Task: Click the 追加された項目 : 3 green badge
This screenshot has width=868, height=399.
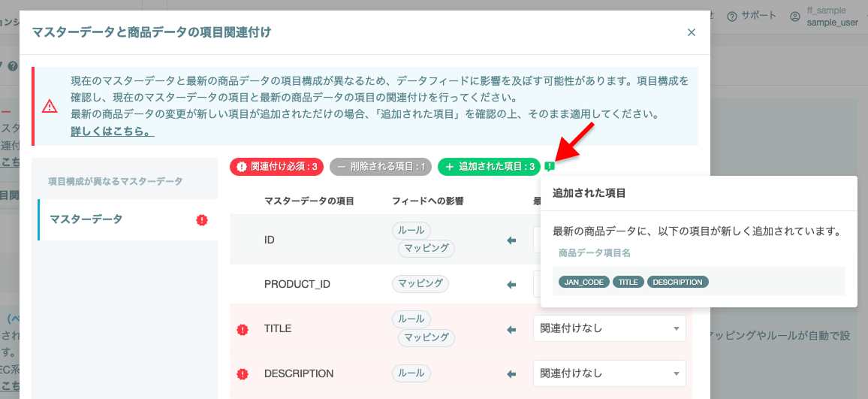Action: [489, 166]
